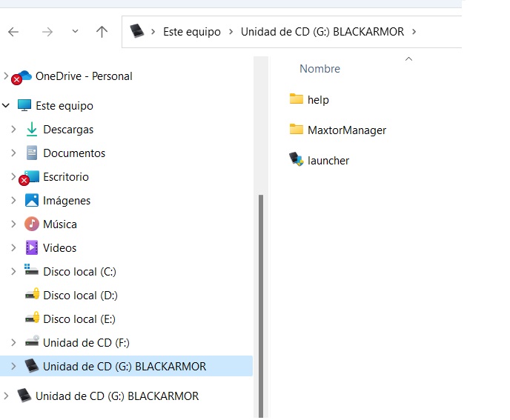
Task: Select the Música icon in sidebar
Action: click(32, 224)
